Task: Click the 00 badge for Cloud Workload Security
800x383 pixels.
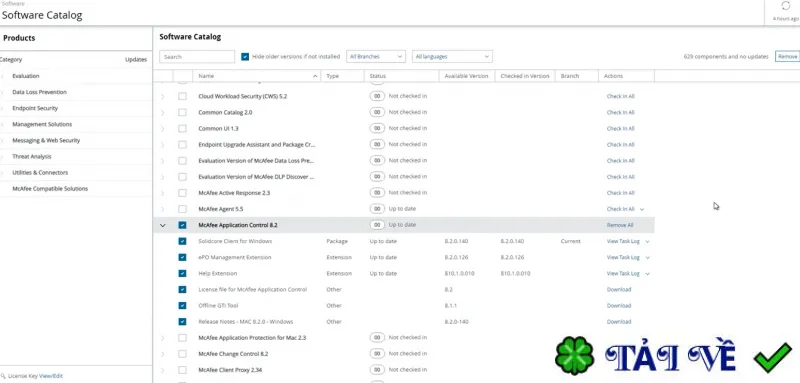Action: (377, 96)
